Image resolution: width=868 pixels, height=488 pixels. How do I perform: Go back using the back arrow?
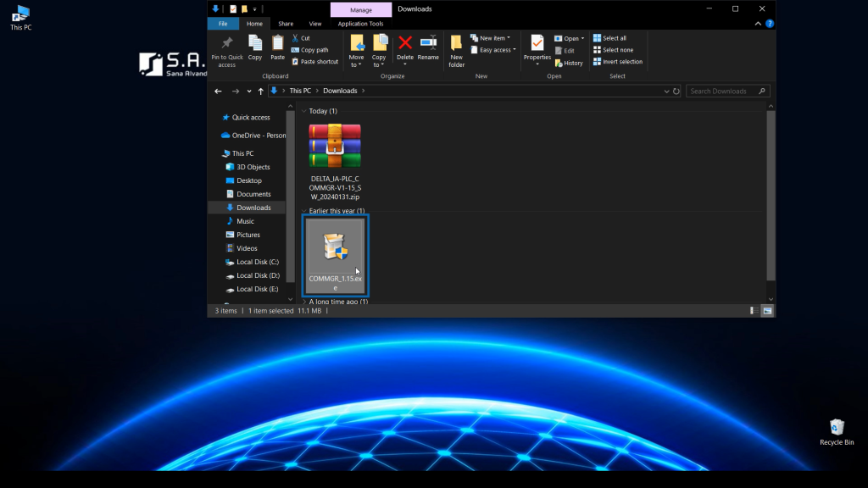point(218,91)
